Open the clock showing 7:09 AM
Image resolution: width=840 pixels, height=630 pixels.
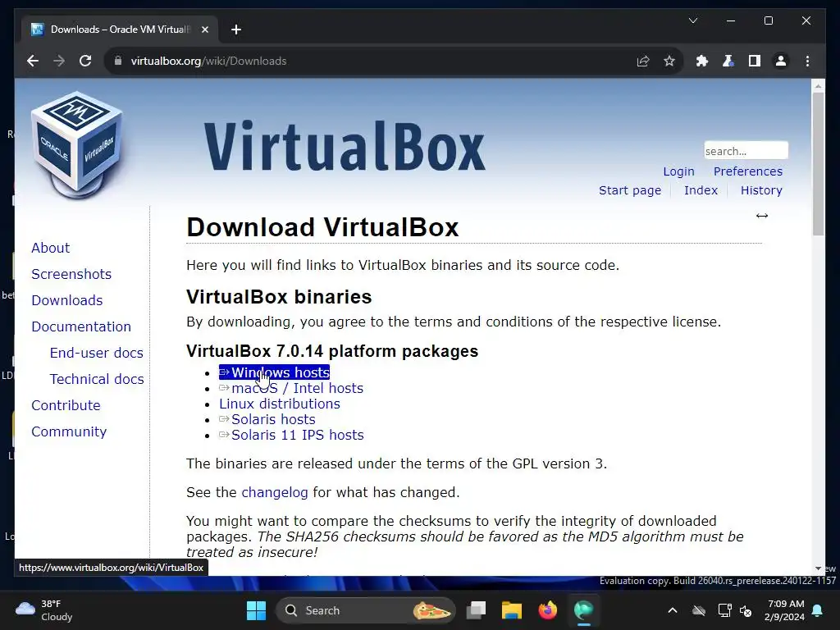click(x=784, y=610)
